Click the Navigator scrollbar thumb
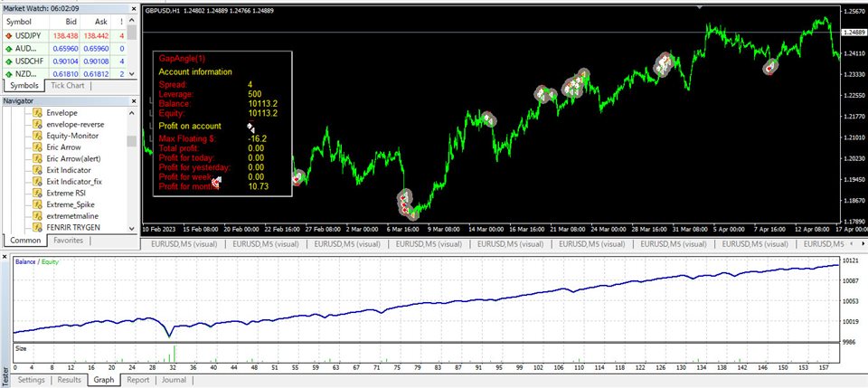Screen dimensions: 868x388 pyautogui.click(x=132, y=141)
